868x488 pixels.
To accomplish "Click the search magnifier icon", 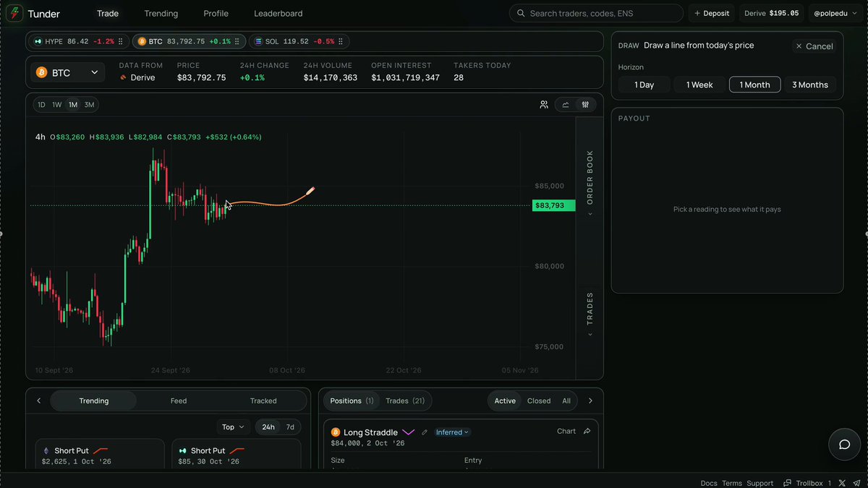I will [521, 14].
